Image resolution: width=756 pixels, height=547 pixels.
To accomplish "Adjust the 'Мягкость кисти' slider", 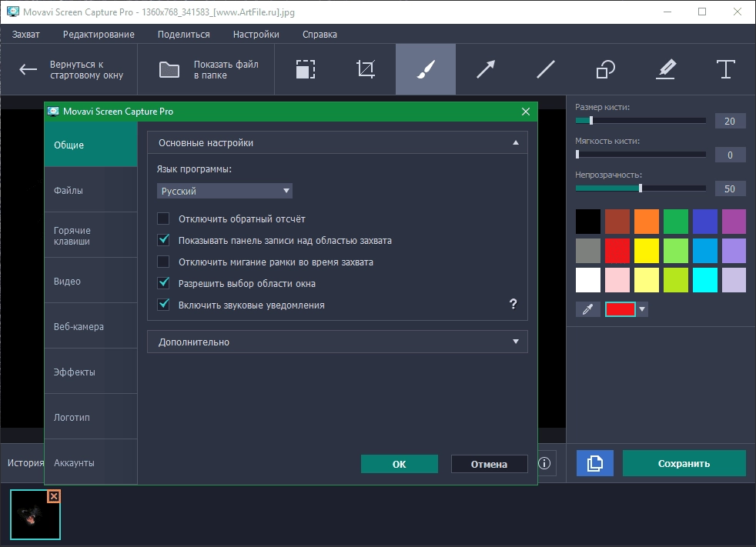I will coord(641,154).
